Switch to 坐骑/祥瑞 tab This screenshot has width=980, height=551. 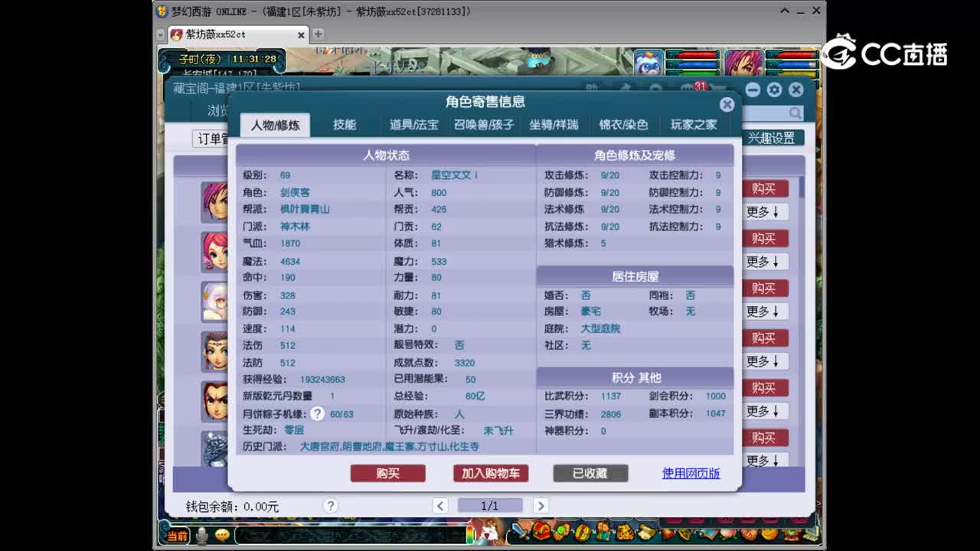(x=554, y=125)
